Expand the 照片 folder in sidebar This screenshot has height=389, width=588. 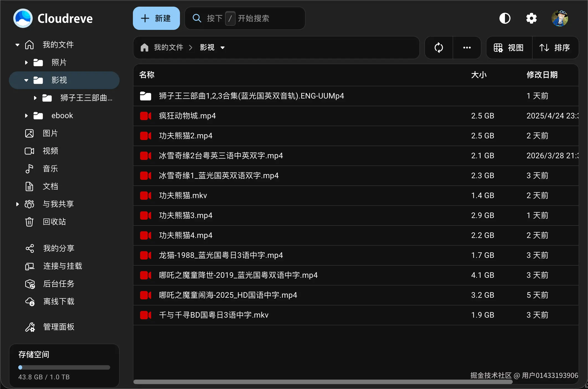point(26,63)
